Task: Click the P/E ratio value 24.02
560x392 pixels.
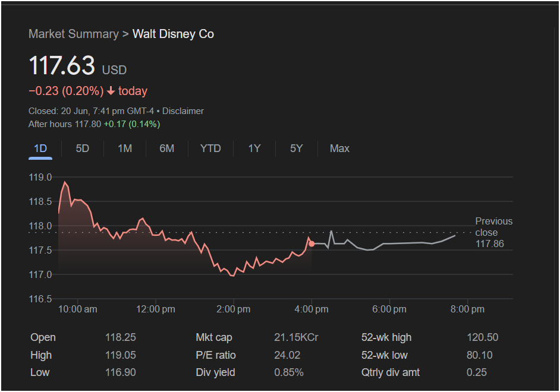Action: (287, 355)
